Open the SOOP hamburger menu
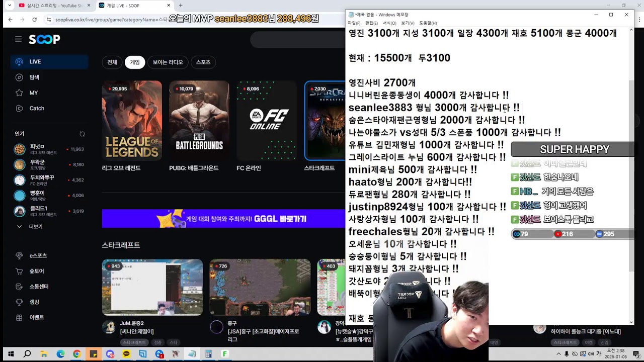The width and height of the screenshot is (644, 362). click(x=18, y=39)
